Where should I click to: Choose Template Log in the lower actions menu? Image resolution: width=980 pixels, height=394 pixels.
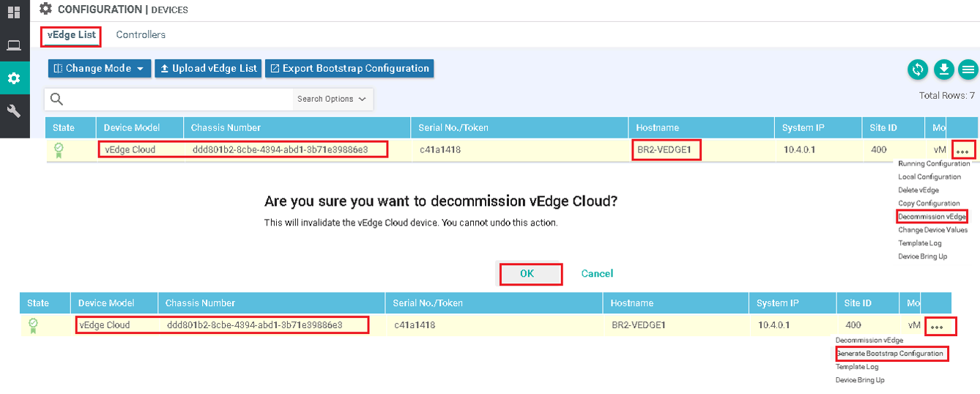[857, 367]
